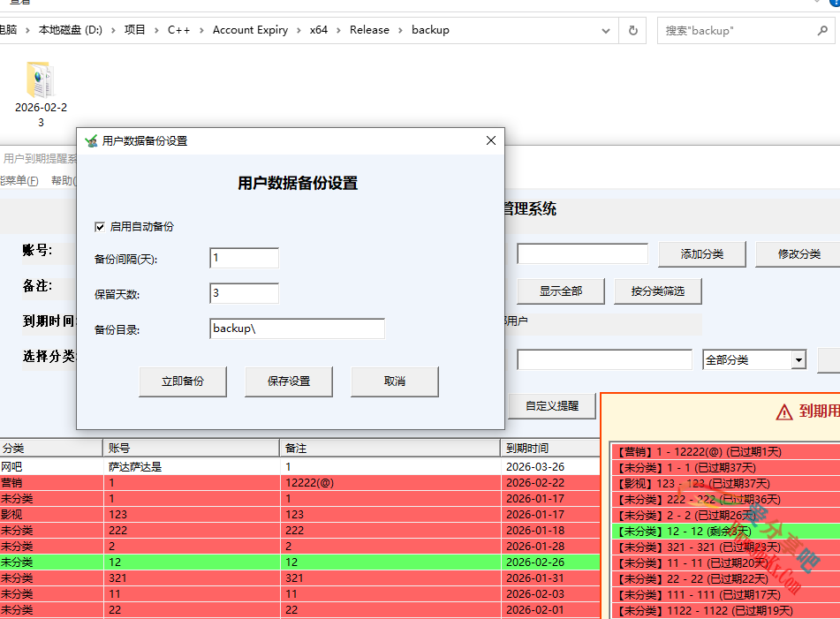Click the 添加分类 add category button
840x619 pixels.
pyautogui.click(x=701, y=253)
